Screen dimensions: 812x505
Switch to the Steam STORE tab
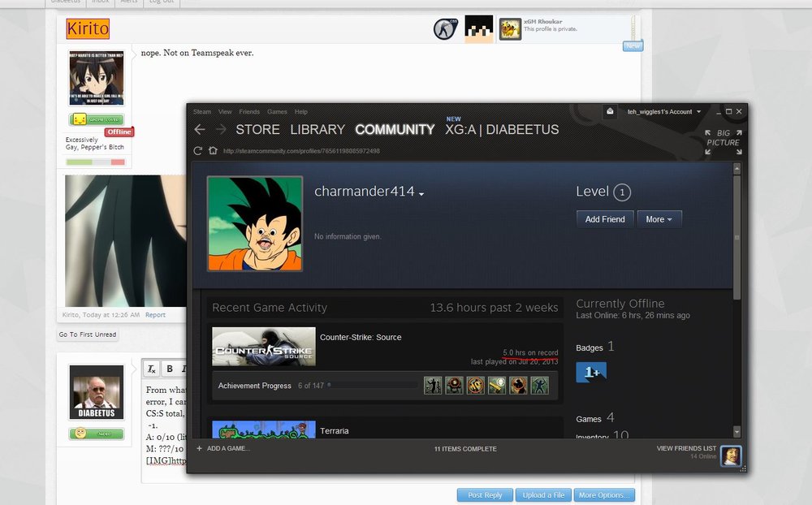click(x=257, y=129)
